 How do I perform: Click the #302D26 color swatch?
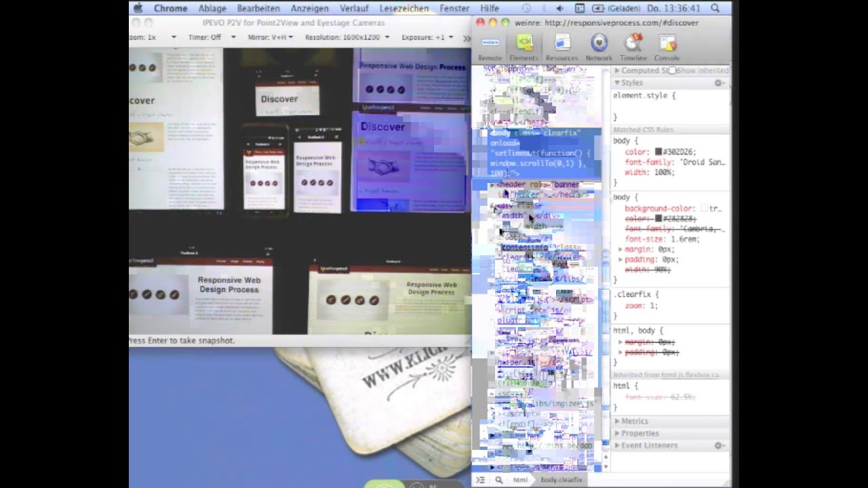click(x=658, y=152)
